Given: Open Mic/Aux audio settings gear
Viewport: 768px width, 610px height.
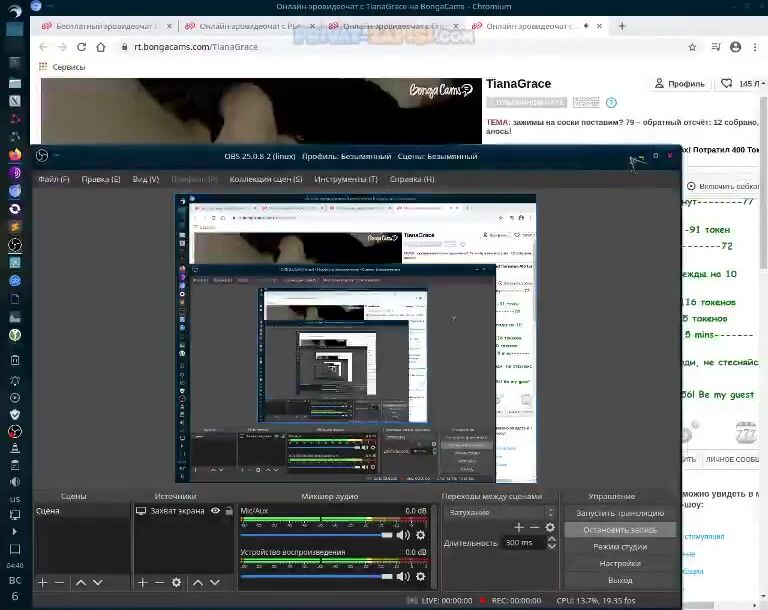Looking at the screenshot, I should [420, 535].
